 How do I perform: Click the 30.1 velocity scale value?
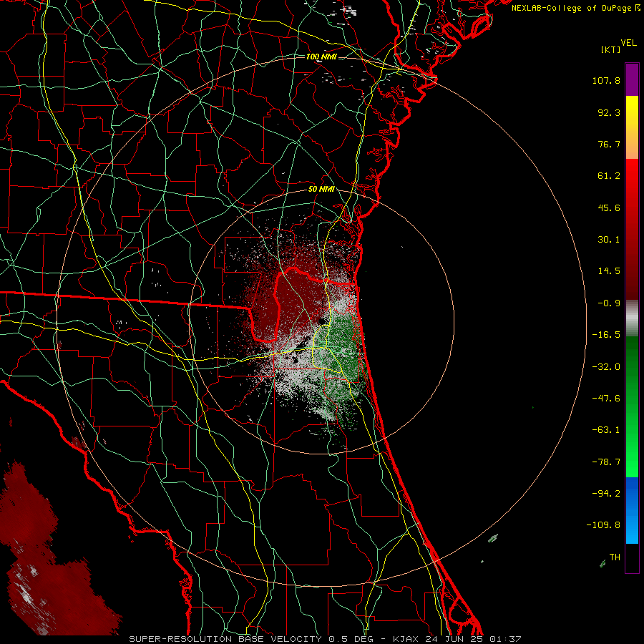pos(609,240)
